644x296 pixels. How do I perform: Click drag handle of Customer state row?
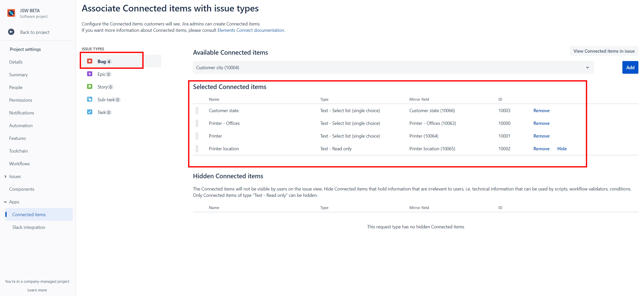tap(197, 111)
